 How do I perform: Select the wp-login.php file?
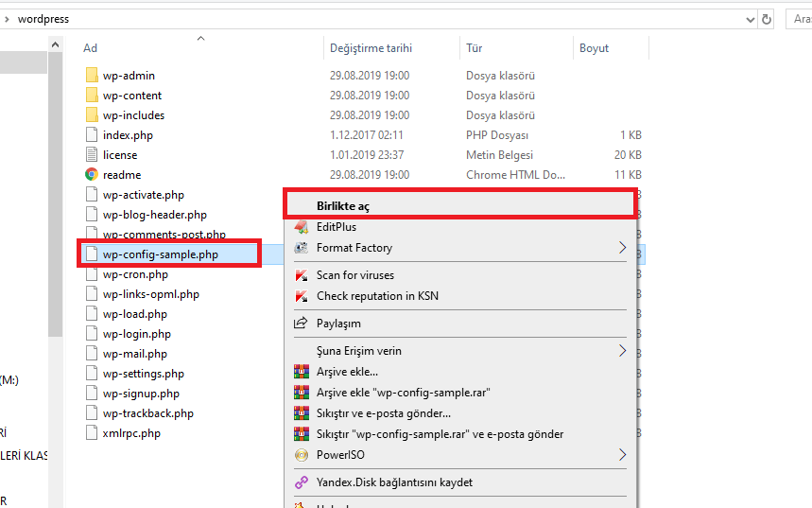[x=136, y=334]
